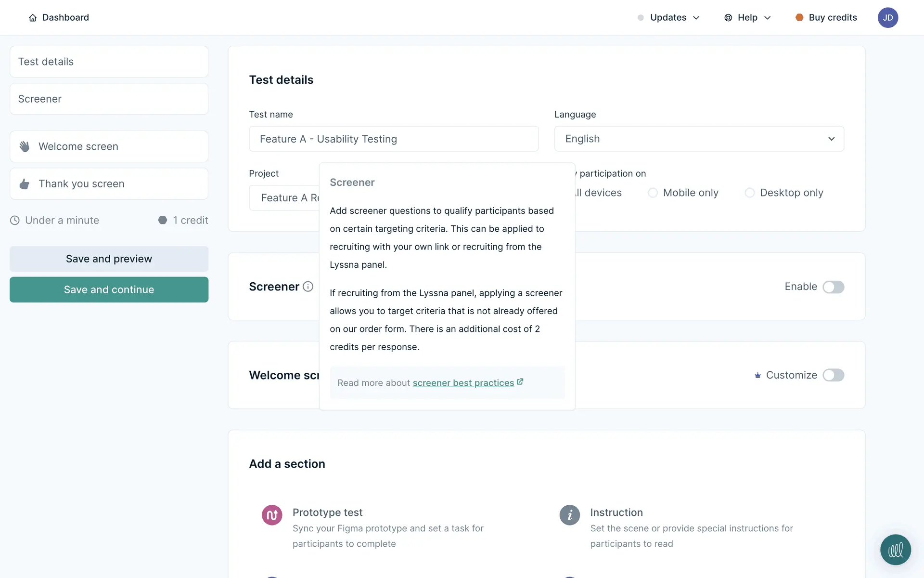The width and height of the screenshot is (924, 578).
Task: Click the JD user avatar
Action: tap(887, 18)
